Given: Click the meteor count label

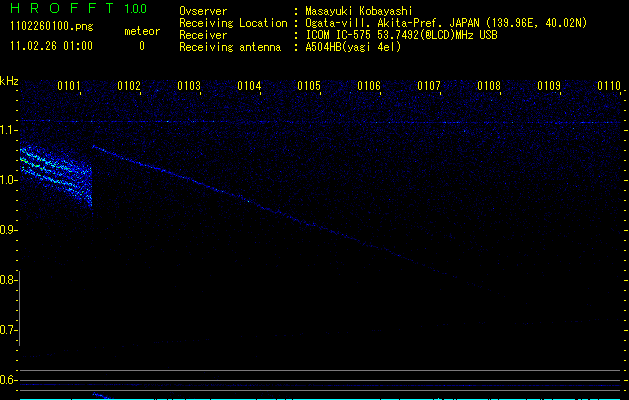Looking at the screenshot, I should pos(142,31).
